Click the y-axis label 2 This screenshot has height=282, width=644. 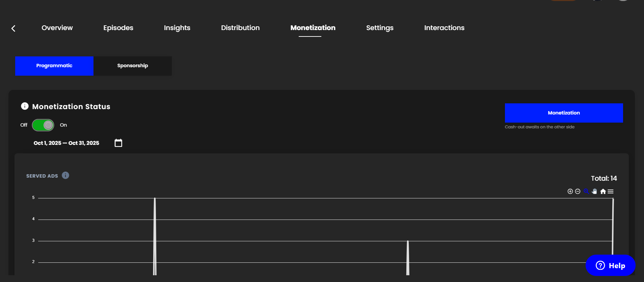click(x=33, y=262)
